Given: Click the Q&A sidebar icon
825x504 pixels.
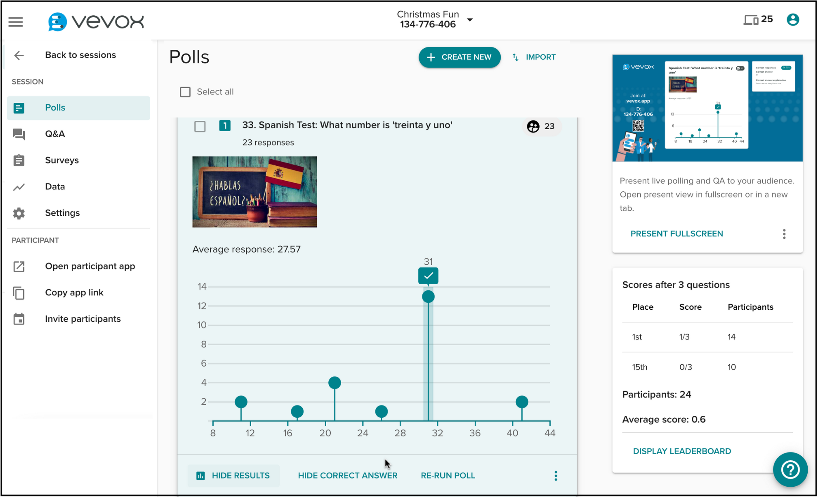Looking at the screenshot, I should pyautogui.click(x=20, y=134).
